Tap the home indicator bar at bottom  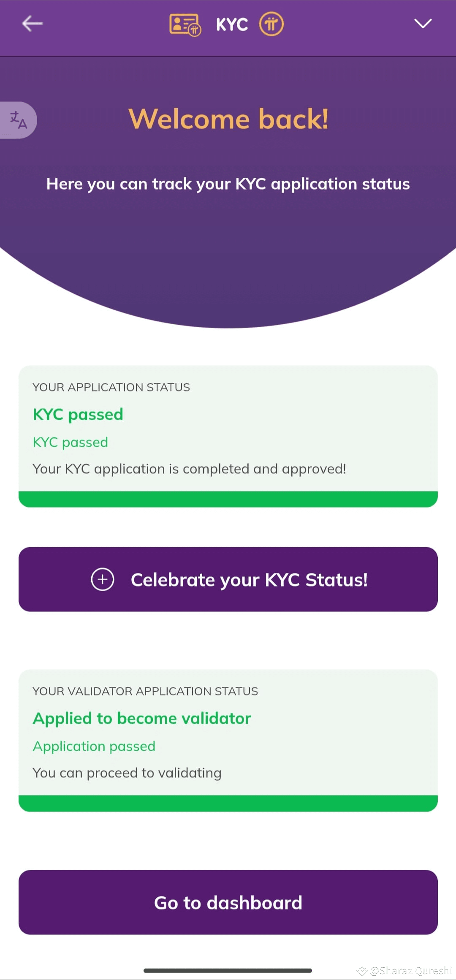[x=228, y=971]
